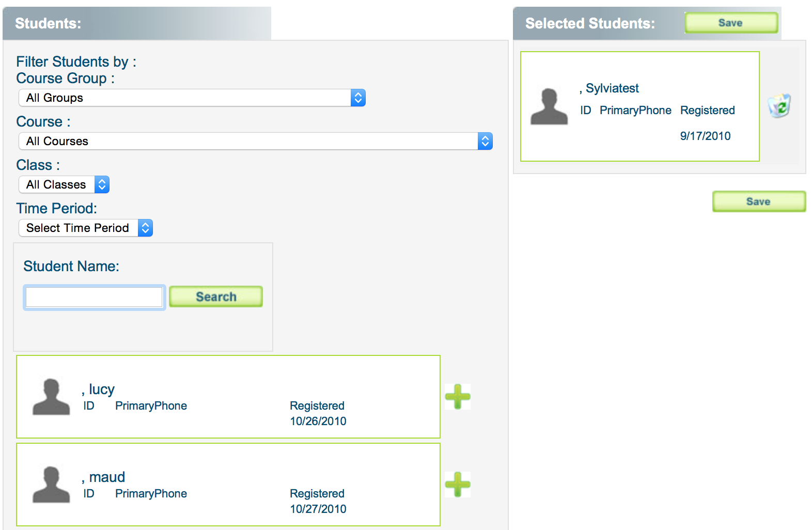Click the student name lucy
Image resolution: width=812 pixels, height=530 pixels.
[101, 389]
